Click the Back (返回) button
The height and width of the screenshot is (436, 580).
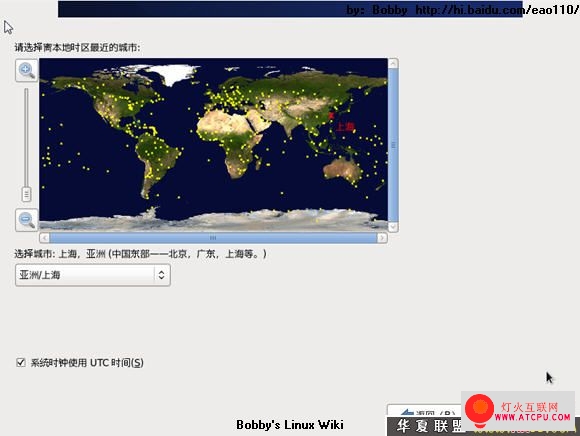click(424, 411)
